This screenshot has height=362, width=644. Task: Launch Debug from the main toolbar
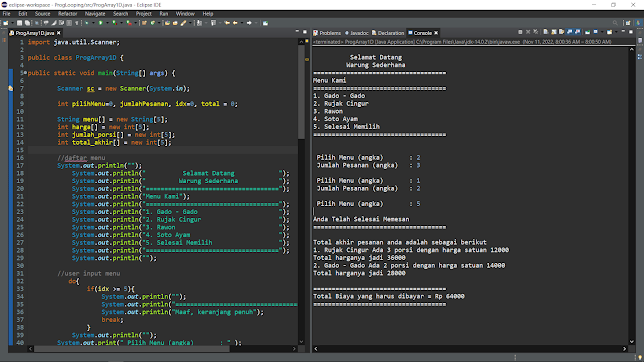[x=86, y=23]
